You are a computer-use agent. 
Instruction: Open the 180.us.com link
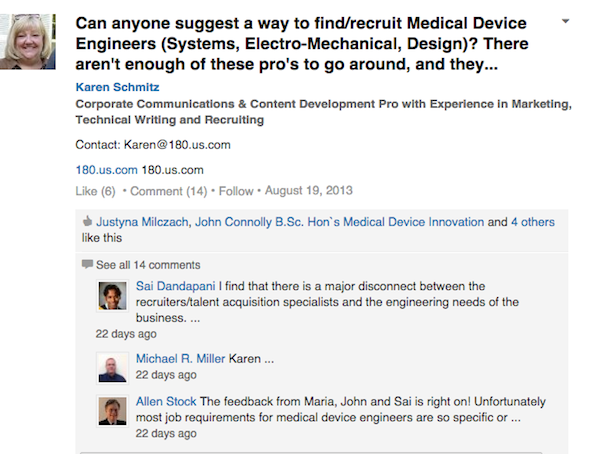click(107, 170)
